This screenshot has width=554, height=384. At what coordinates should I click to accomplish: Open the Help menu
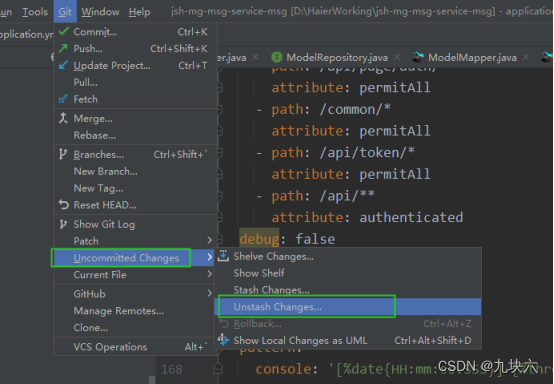pos(140,12)
